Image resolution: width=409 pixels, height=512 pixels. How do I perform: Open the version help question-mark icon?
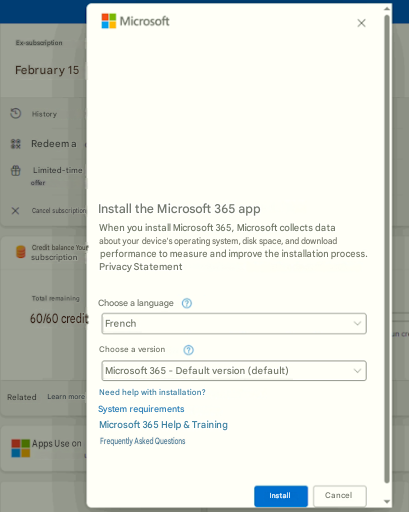tap(188, 350)
